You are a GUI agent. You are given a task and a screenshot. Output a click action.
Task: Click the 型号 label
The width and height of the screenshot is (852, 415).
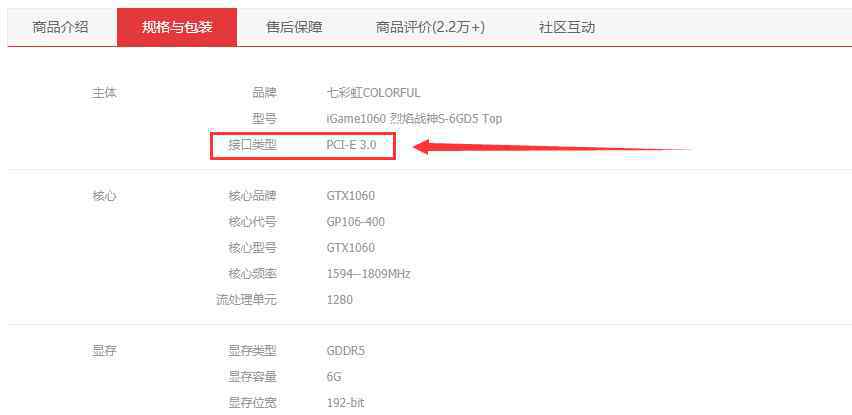tap(265, 118)
